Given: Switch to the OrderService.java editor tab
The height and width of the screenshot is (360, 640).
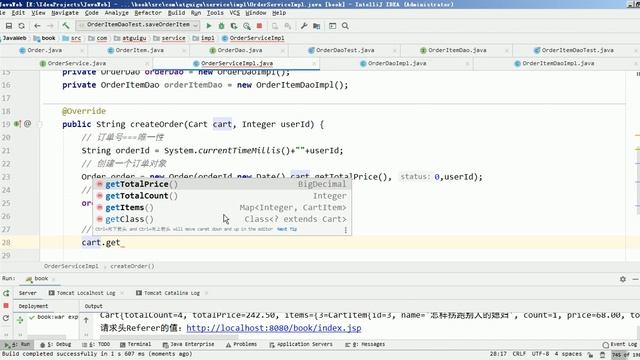Looking at the screenshot, I should point(77,63).
